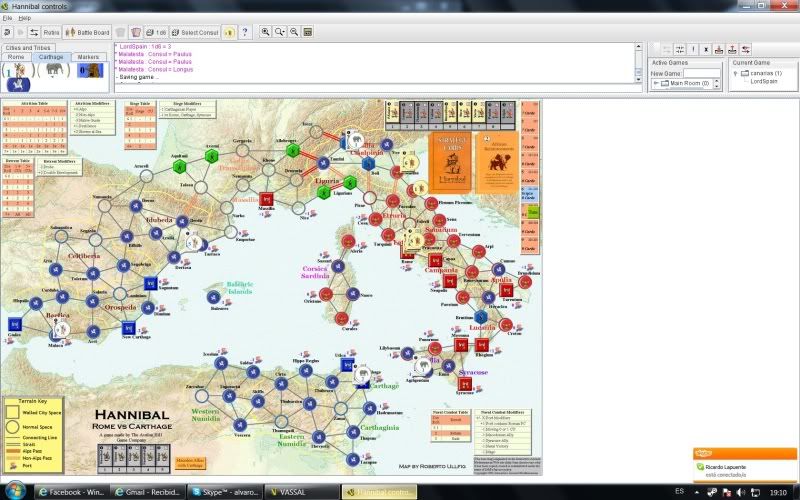The image size is (800, 500).
Task: Click the yellow marker toolbar icon
Action: pyautogui.click(x=229, y=32)
